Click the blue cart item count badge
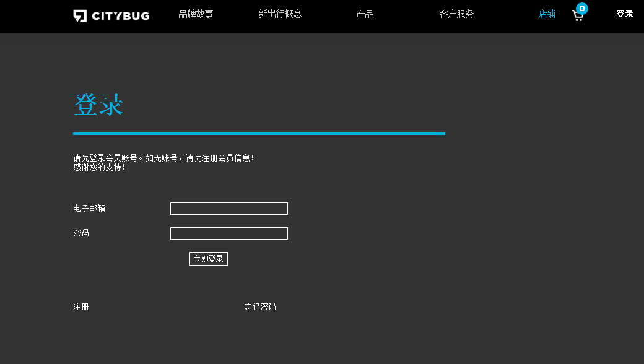This screenshot has width=644, height=364. 582,8
